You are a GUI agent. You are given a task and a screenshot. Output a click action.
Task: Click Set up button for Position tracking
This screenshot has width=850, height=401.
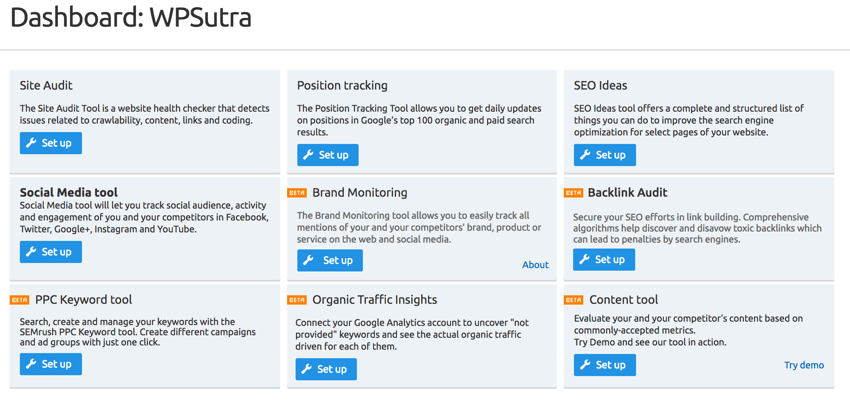pyautogui.click(x=328, y=155)
